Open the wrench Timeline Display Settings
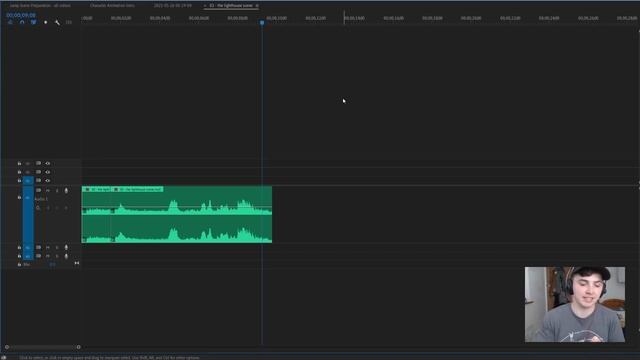Image resolution: width=640 pixels, height=360 pixels. 57,22
